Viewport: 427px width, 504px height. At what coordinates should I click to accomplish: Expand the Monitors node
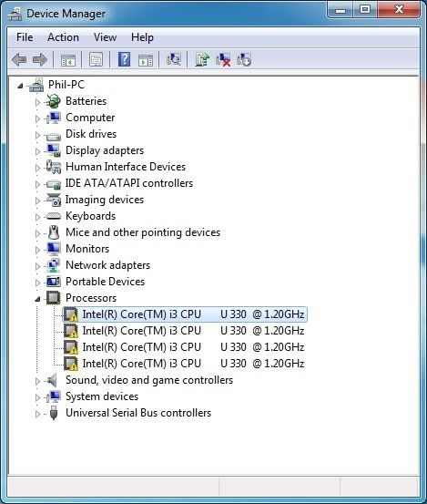[x=37, y=250]
